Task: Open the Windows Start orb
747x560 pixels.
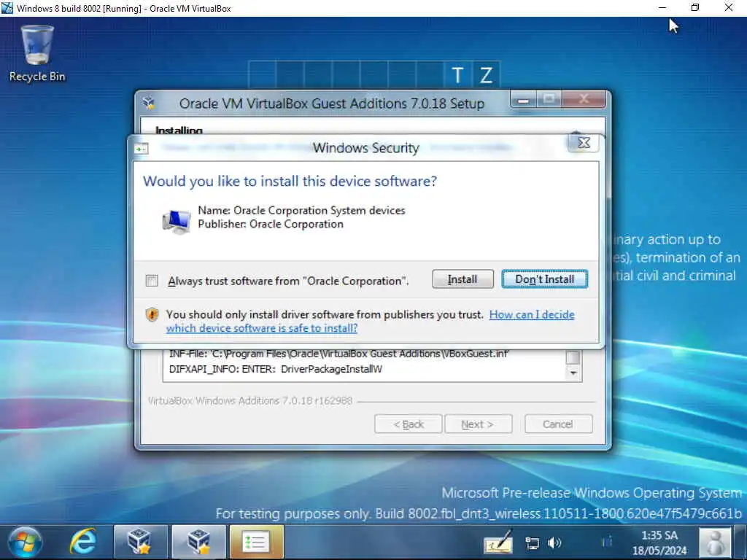Action: [x=25, y=542]
